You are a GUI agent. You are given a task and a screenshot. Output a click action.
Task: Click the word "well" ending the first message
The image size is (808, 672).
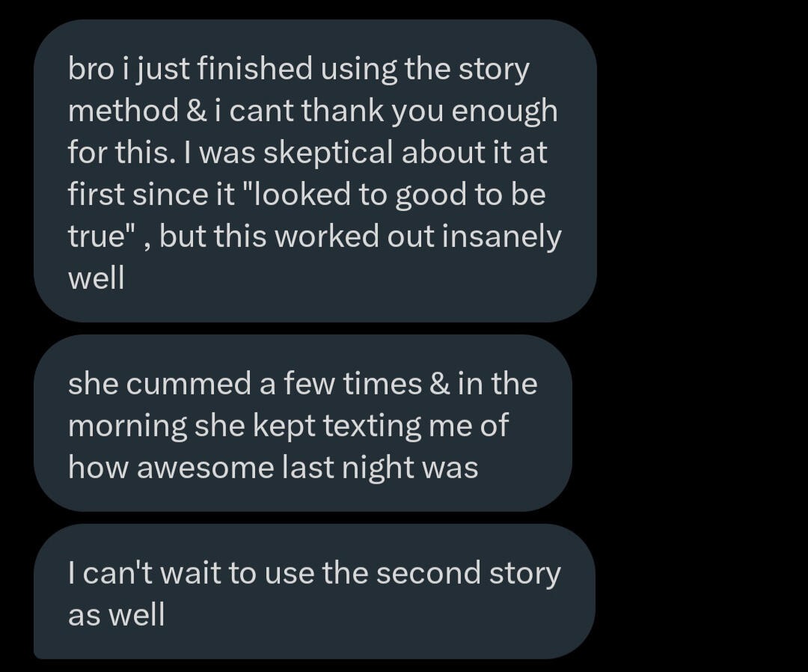click(x=96, y=278)
